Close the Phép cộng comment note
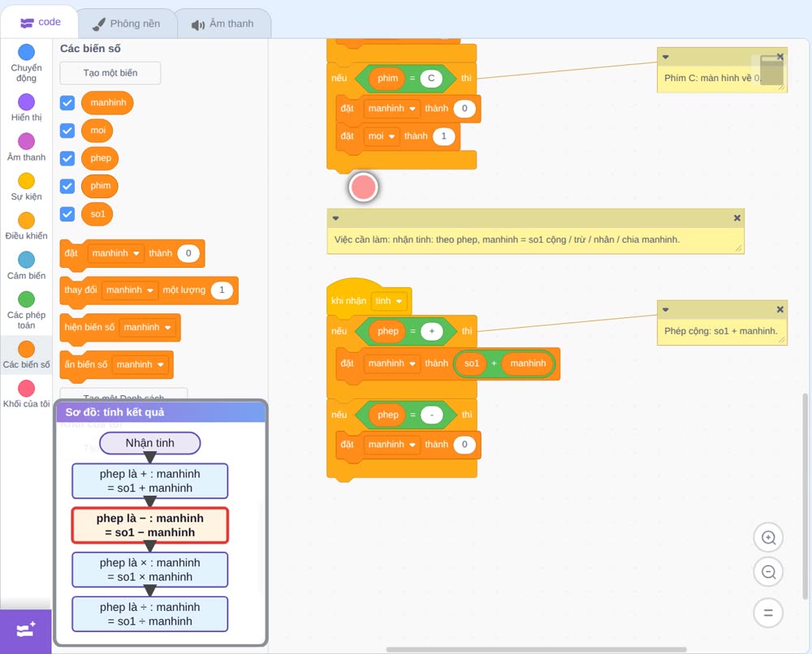The height and width of the screenshot is (654, 812). tap(780, 309)
